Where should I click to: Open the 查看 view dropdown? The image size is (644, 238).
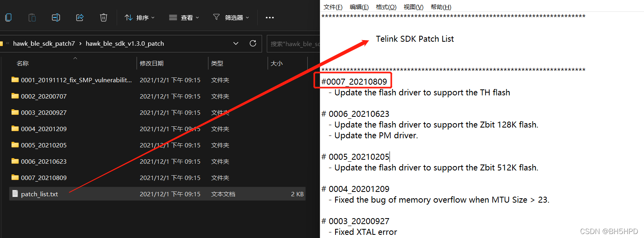click(184, 17)
